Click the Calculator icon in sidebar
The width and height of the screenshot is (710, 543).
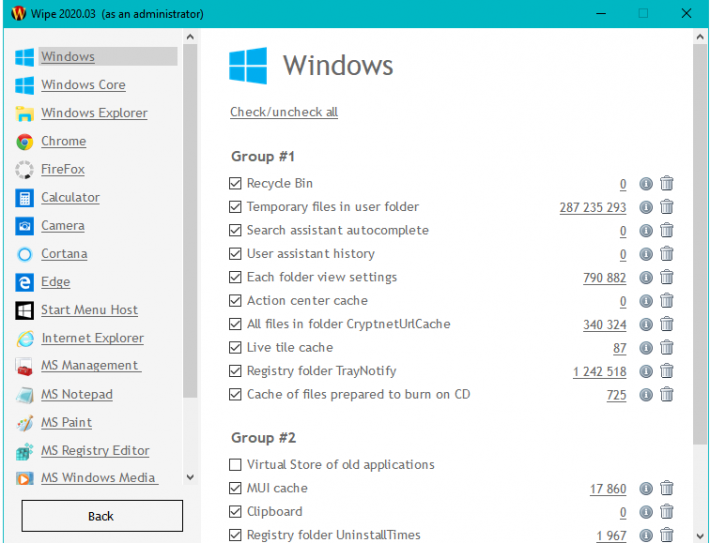24,198
